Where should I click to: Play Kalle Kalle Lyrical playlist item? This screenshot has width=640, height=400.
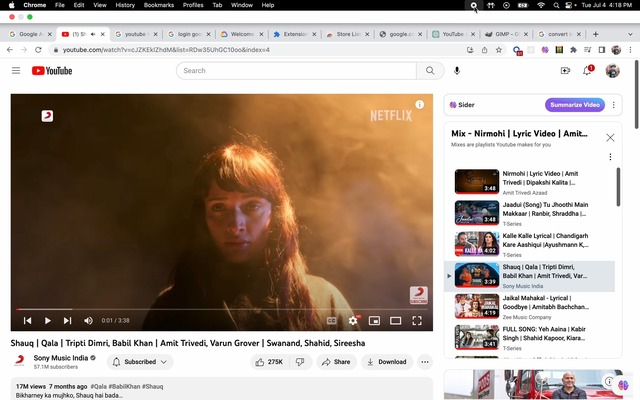coord(529,244)
